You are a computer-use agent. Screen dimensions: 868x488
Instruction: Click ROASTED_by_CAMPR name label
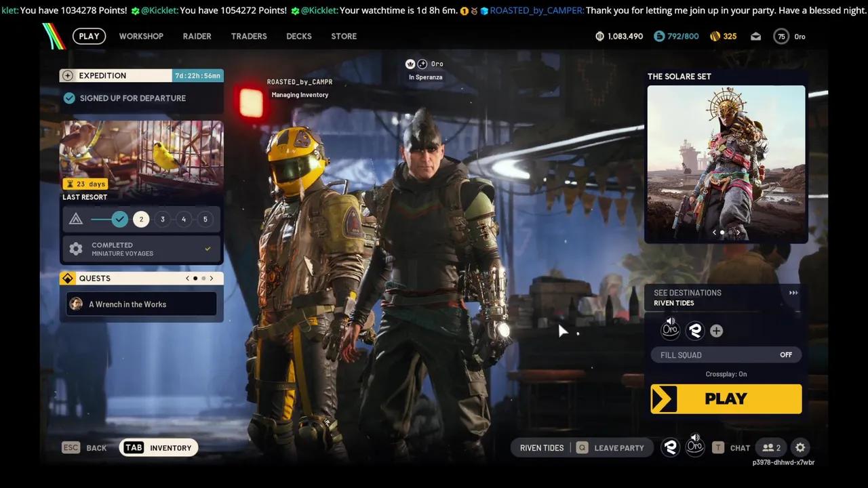pos(300,82)
